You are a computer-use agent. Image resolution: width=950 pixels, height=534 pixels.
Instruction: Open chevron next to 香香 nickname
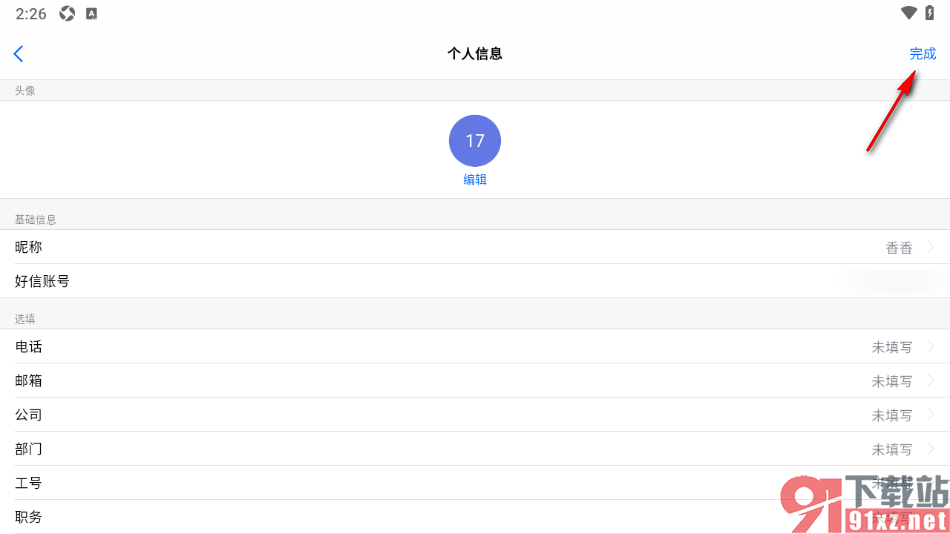[x=931, y=247]
